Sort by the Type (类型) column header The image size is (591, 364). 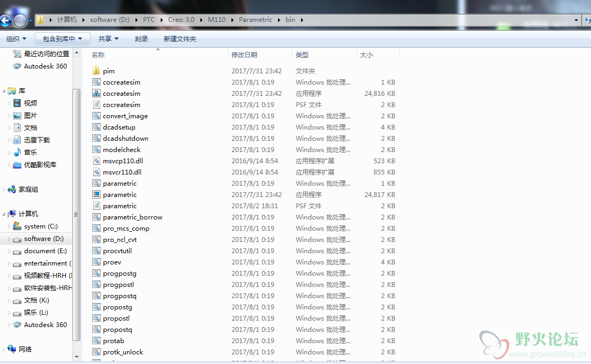(x=324, y=55)
